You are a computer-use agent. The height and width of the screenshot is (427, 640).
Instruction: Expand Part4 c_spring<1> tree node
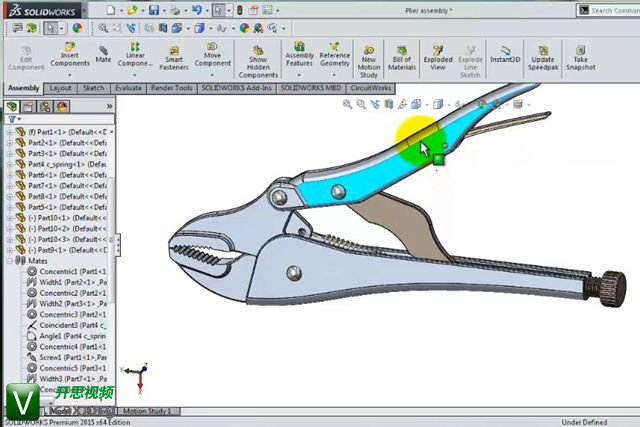[9, 165]
